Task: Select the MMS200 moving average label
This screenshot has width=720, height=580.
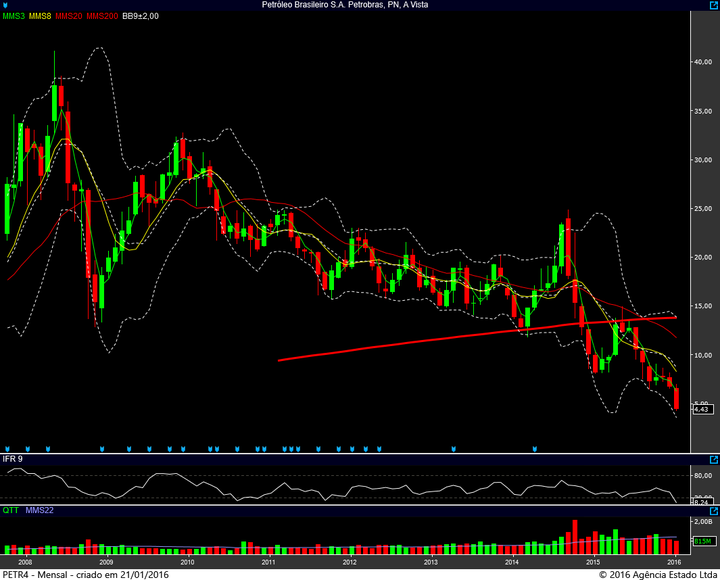Action: (102, 16)
